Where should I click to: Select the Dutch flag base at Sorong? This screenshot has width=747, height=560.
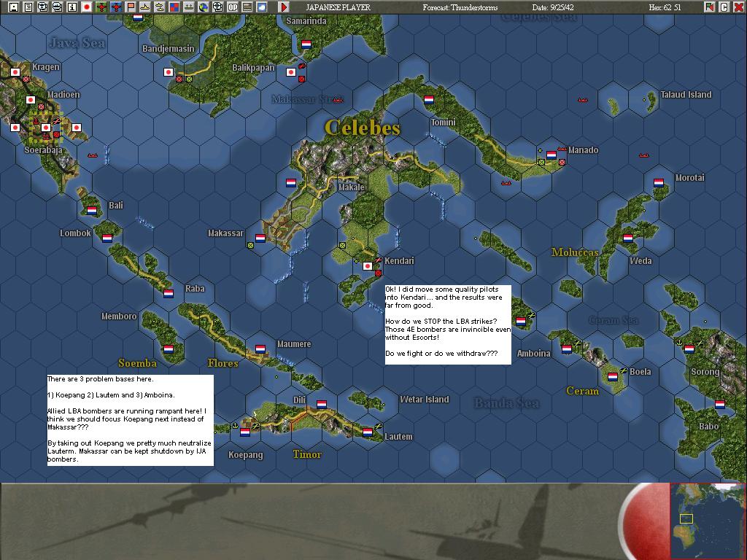(689, 349)
